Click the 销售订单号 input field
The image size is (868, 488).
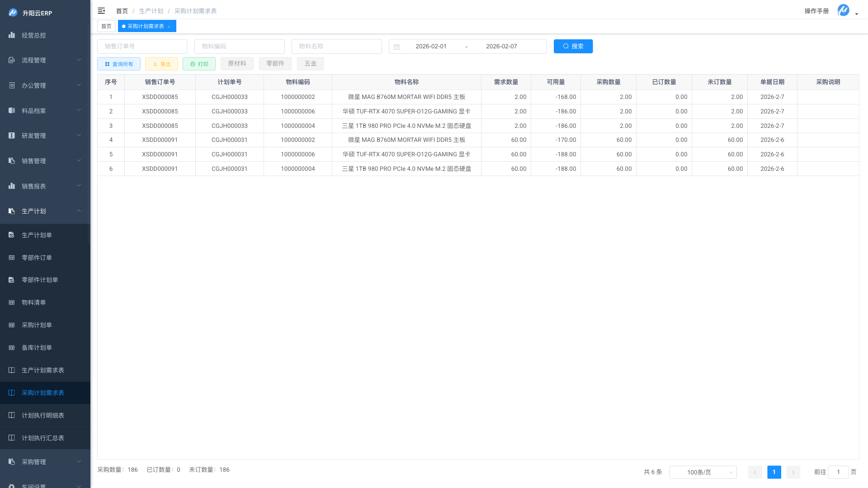coord(142,46)
